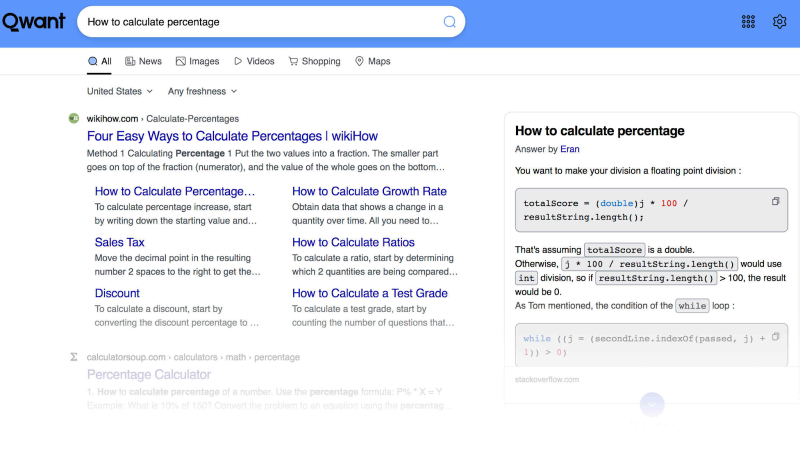The height and width of the screenshot is (467, 800).
Task: Expand the United States region dropdown
Action: [120, 91]
